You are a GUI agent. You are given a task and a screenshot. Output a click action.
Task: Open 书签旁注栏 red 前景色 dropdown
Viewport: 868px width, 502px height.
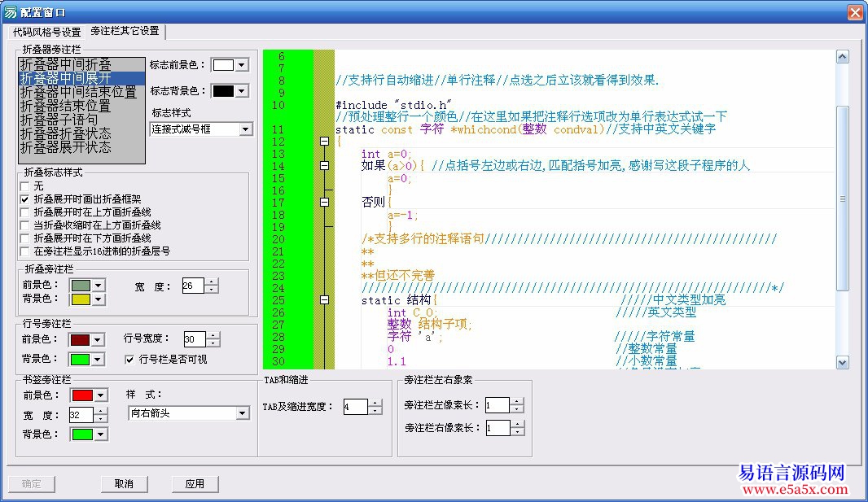[x=100, y=395]
